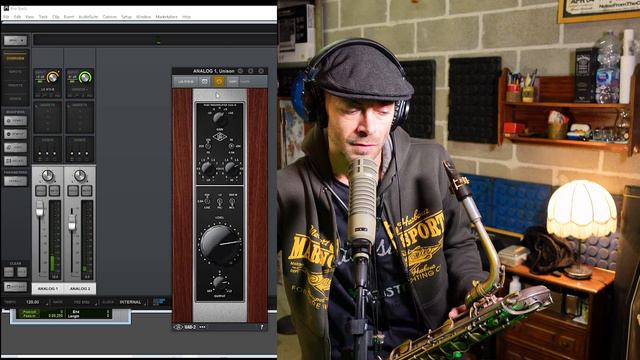
Task: Mute the Analog 2 channel
Action: coord(87,191)
